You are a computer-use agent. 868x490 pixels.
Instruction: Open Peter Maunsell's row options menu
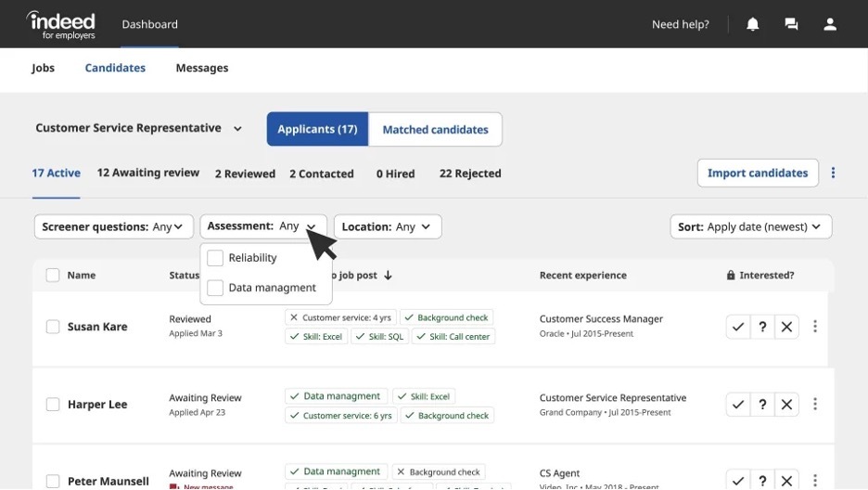815,480
